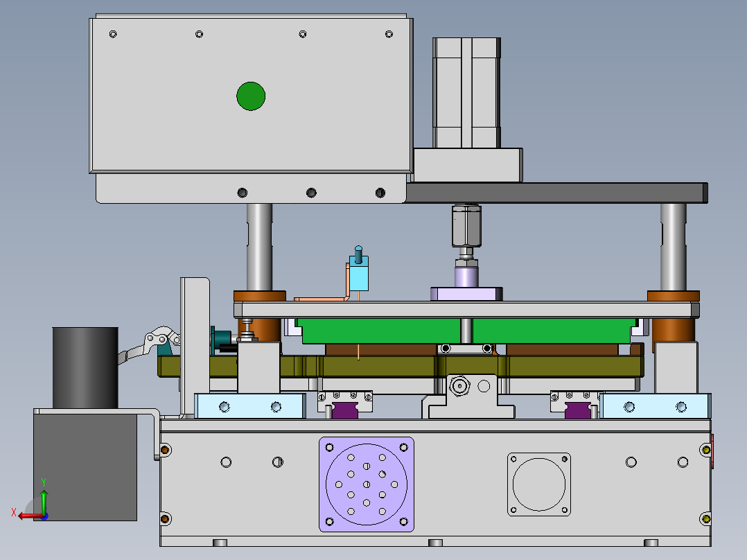Select the left half of green plate
Screen dimensions: 747x560
coord(380,331)
